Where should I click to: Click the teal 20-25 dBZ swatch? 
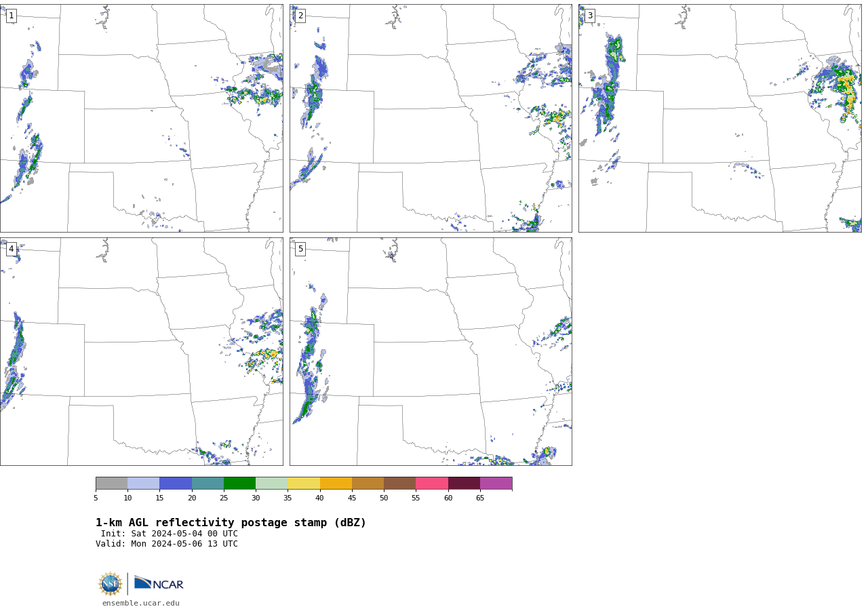point(208,484)
